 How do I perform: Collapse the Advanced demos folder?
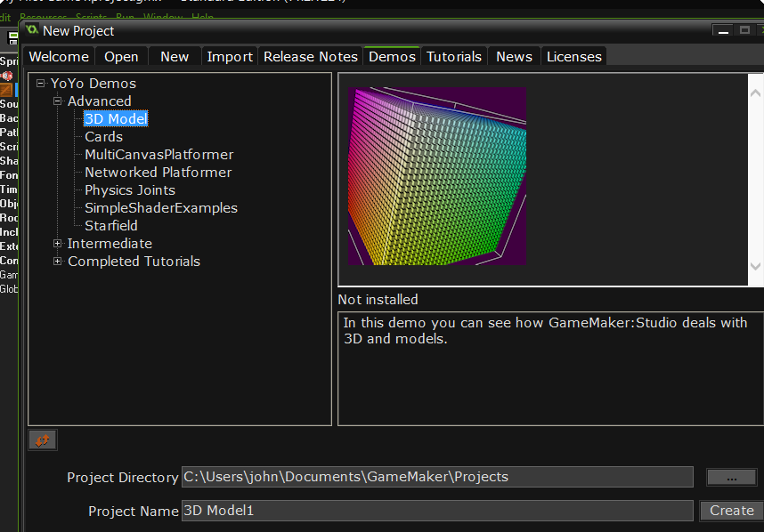[58, 101]
